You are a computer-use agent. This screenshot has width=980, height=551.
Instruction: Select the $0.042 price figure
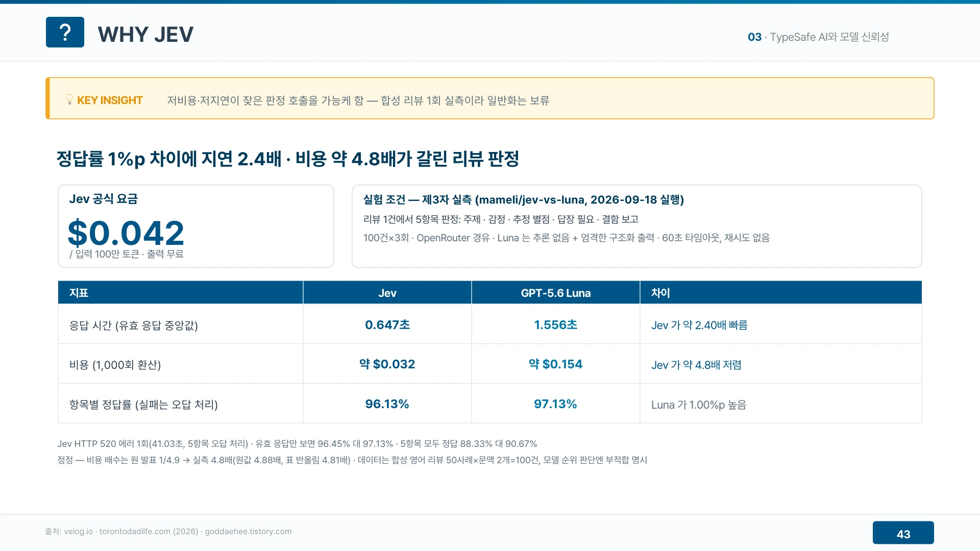(x=126, y=233)
